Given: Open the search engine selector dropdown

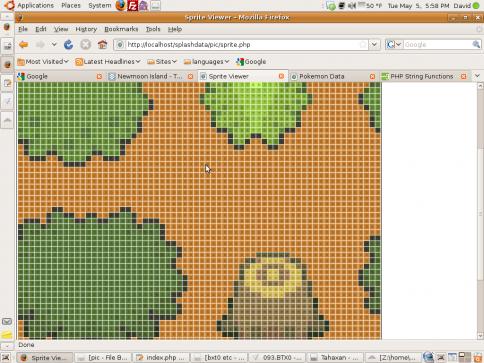Looking at the screenshot, I should (x=394, y=44).
